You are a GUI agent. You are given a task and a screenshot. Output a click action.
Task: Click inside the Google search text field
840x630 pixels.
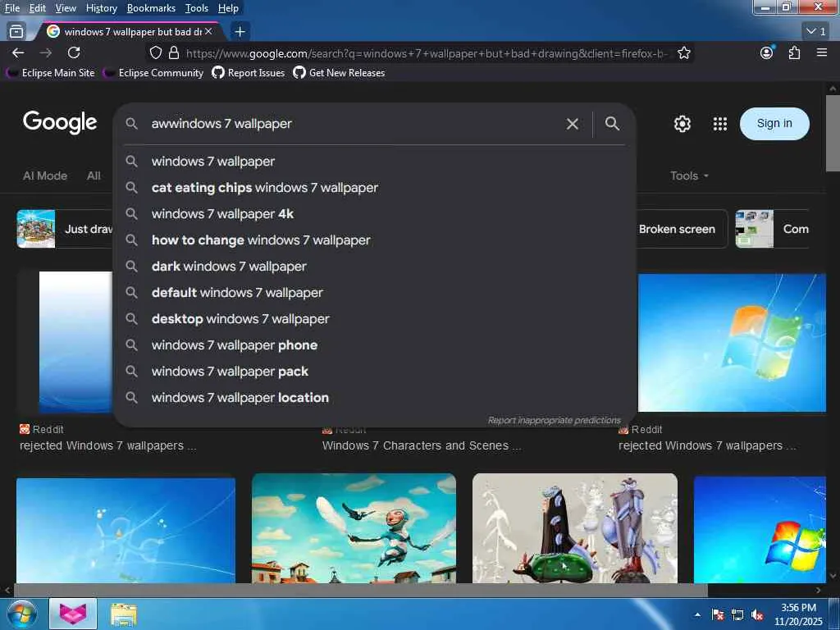pos(354,124)
